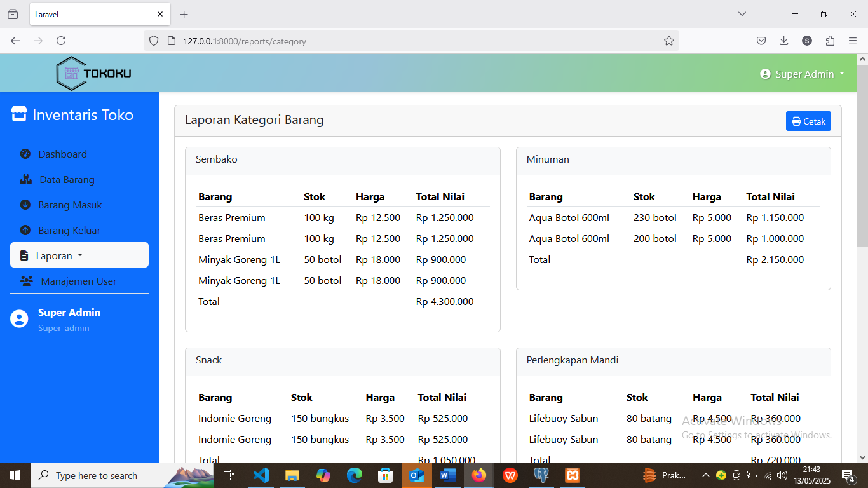The height and width of the screenshot is (488, 868).
Task: Launch VS Code from the taskbar
Action: [x=261, y=475]
